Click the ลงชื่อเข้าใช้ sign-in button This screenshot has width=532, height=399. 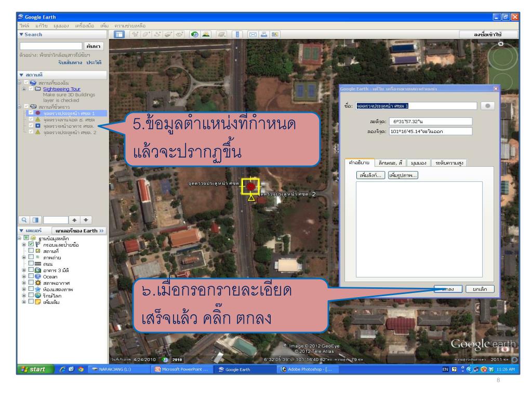(488, 34)
